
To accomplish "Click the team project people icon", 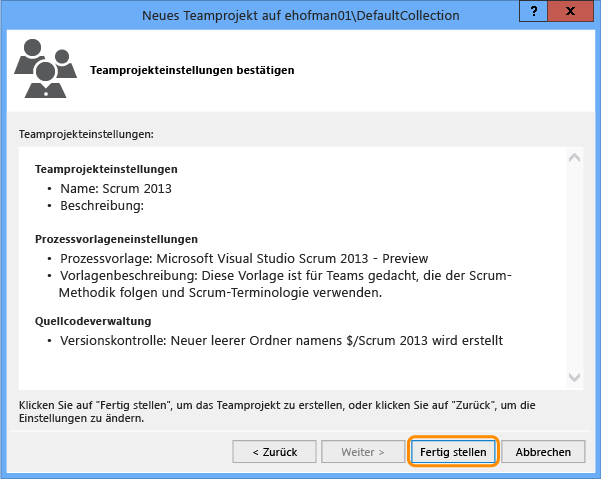I will click(46, 69).
